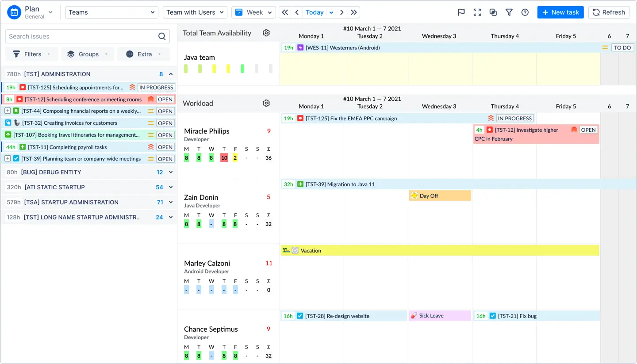Toggle the checkmark icon on TST-39 planning task
Viewport: 637px width, 364px height.
(16, 158)
